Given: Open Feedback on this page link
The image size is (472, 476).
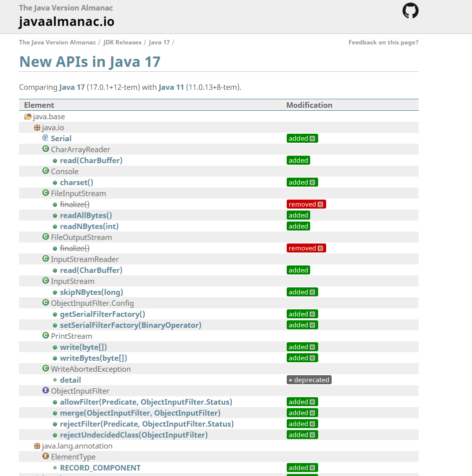Looking at the screenshot, I should 383,42.
